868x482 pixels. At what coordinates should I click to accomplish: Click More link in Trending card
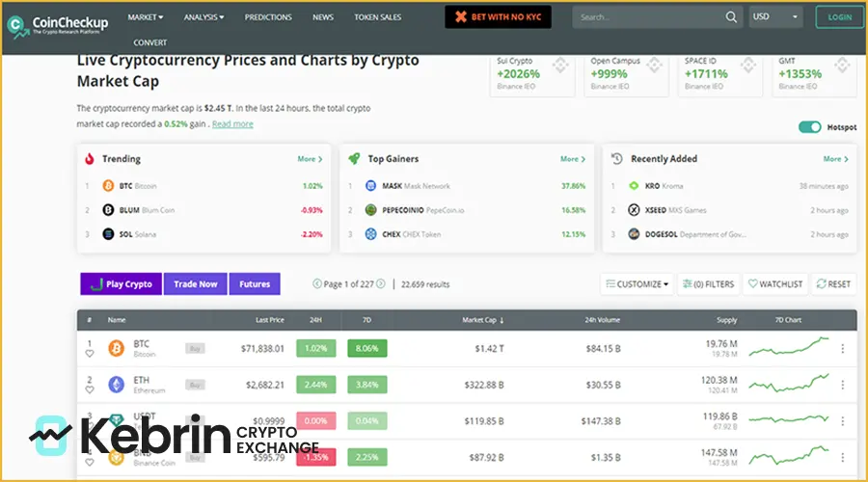pyautogui.click(x=310, y=159)
